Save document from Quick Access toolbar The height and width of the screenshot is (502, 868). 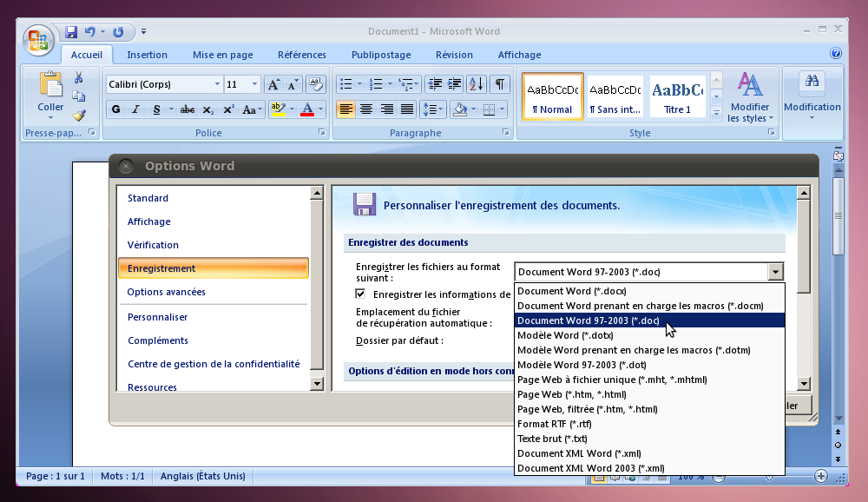click(71, 32)
